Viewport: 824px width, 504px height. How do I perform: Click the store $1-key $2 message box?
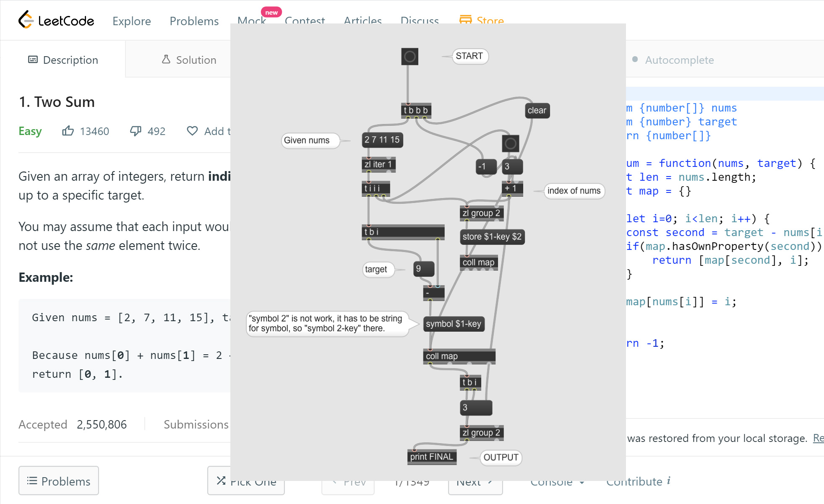click(492, 237)
